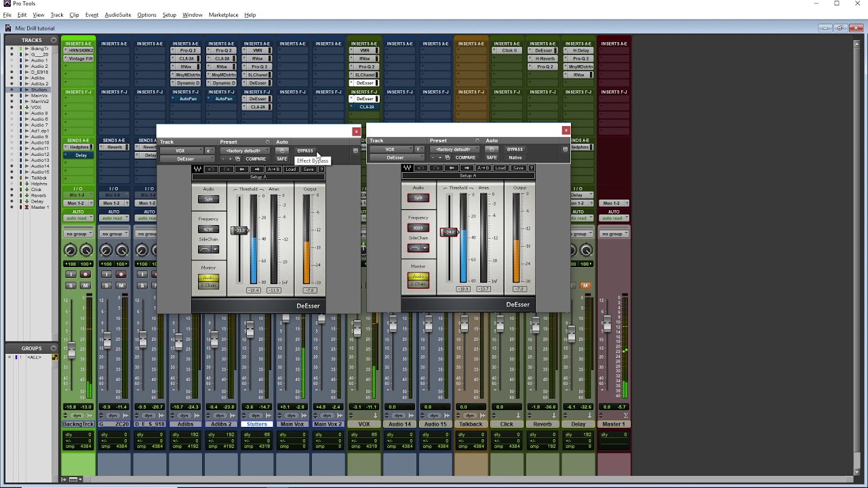Set monitor to S.Chain in left DeEsser
Image resolution: width=868 pixels, height=488 pixels.
208,285
